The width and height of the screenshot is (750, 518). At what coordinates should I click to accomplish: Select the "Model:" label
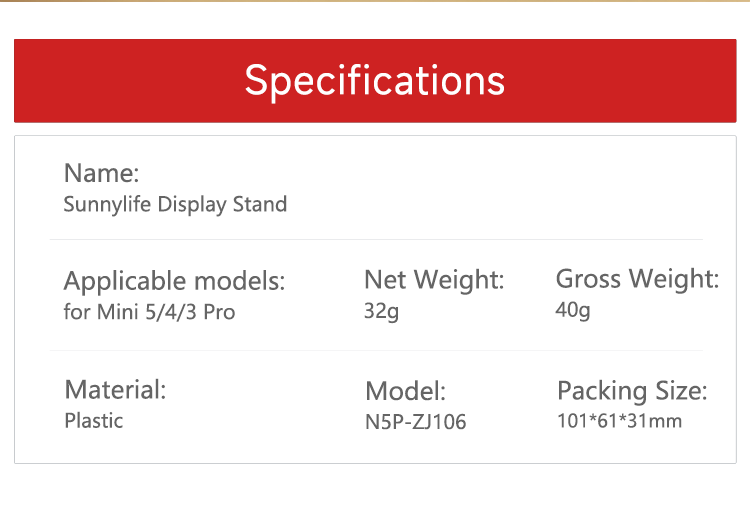coord(405,391)
